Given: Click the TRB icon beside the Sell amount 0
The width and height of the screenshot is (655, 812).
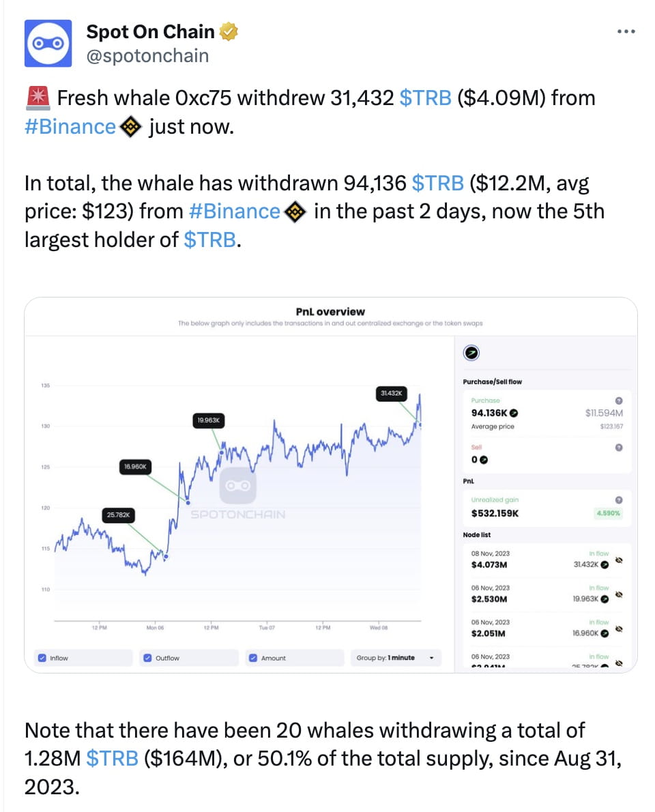Looking at the screenshot, I should (483, 460).
